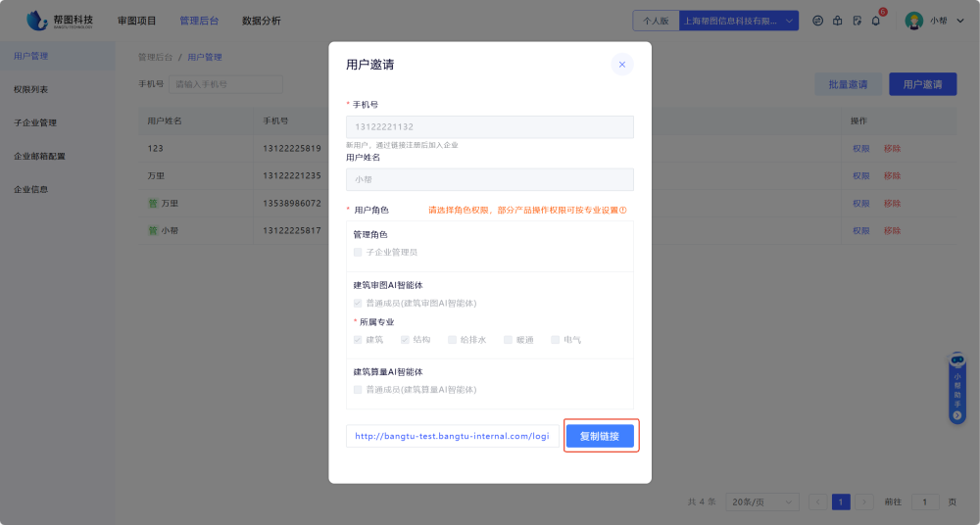Toggle the 电气 specialty checkbox
Screen dimensions: 980x525
coord(555,340)
